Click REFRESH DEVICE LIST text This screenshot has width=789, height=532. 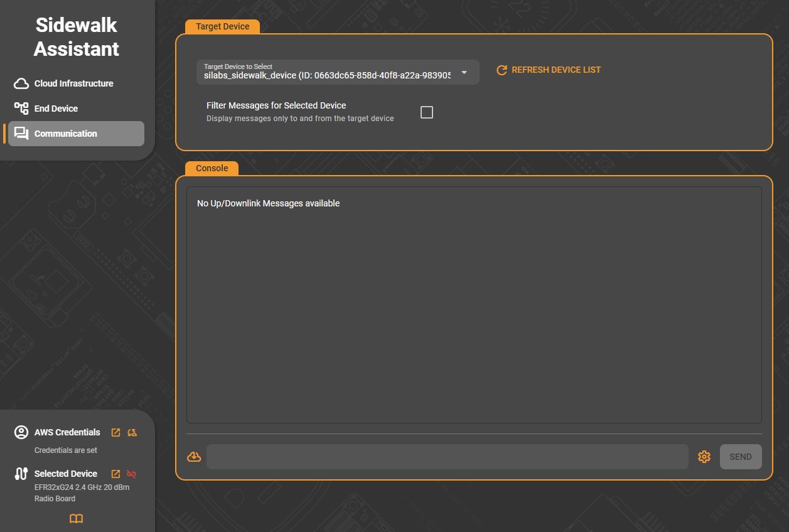(556, 70)
